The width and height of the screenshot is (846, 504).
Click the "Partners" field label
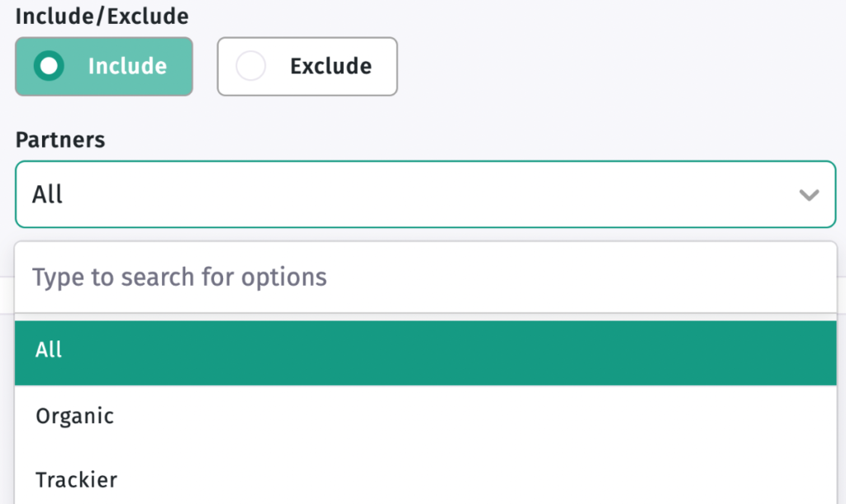60,140
